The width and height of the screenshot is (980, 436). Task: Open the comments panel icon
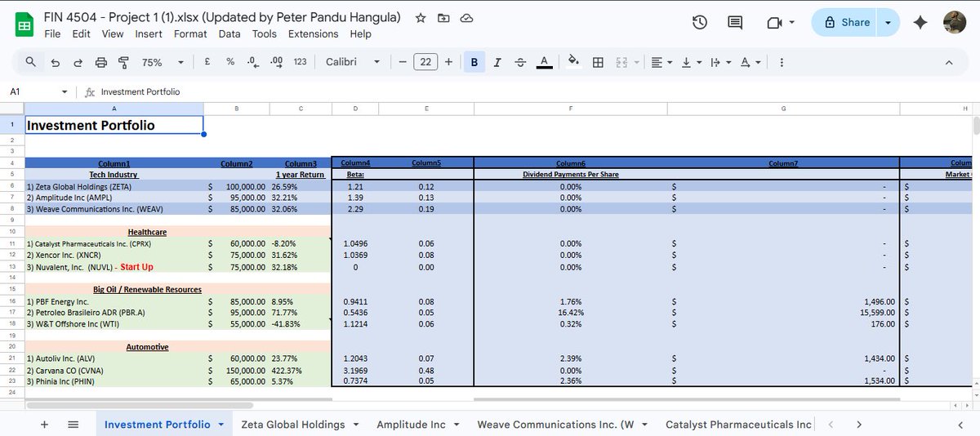click(736, 23)
